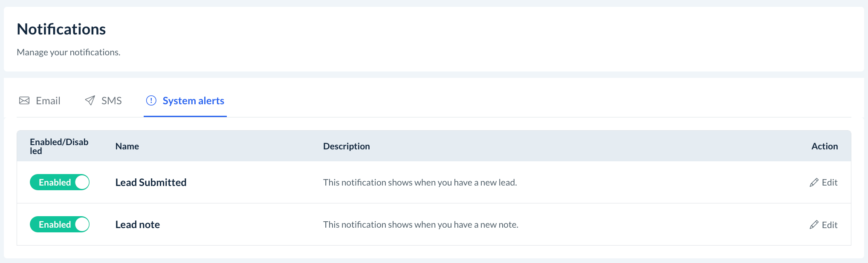
Task: Click the new note description text
Action: 420,225
